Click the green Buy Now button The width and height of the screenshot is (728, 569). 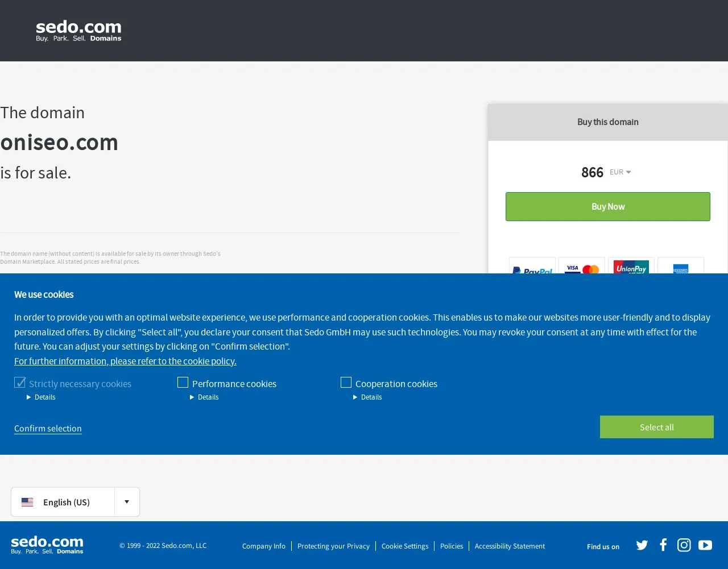608,206
